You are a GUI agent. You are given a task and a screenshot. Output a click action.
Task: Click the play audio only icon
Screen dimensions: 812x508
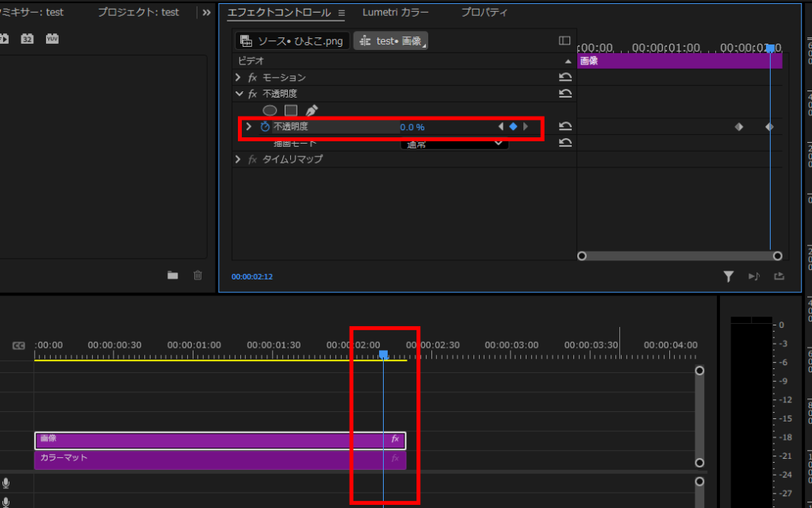click(753, 275)
